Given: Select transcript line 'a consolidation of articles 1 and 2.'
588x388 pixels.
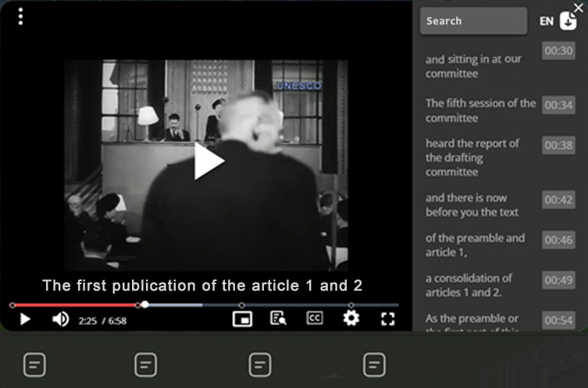Looking at the screenshot, I should point(469,285).
